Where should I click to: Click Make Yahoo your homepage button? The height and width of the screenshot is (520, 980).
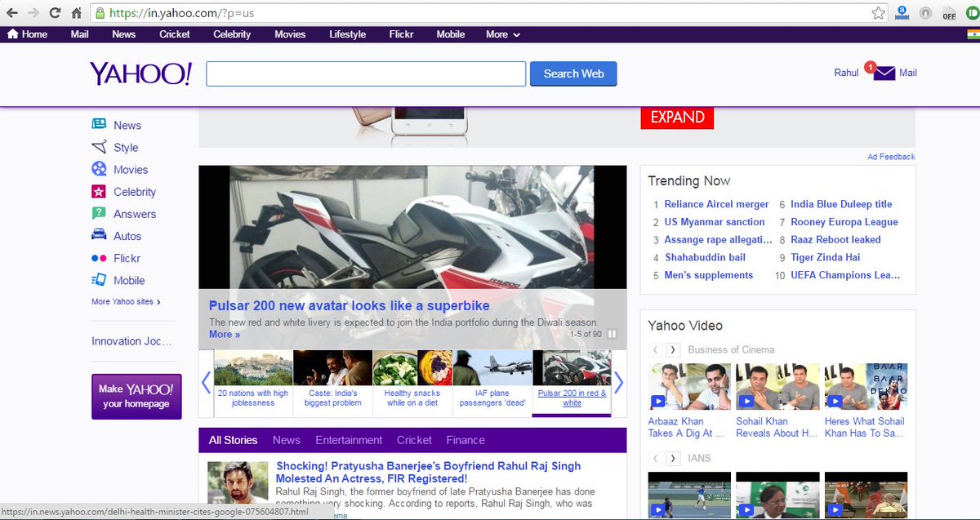click(x=136, y=397)
